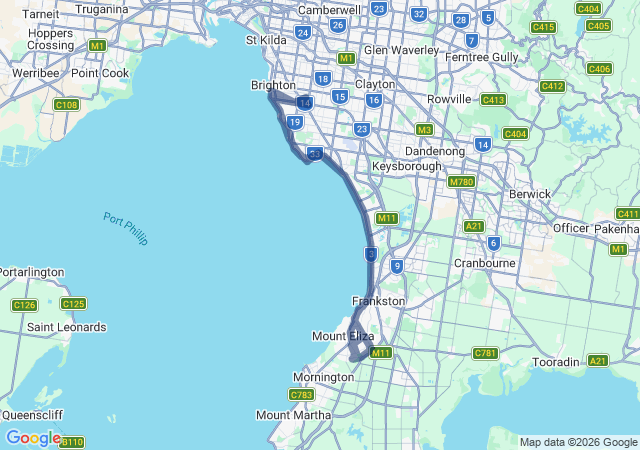Select the Portarlington label
Screen dimensions: 640x450
pyautogui.click(x=32, y=272)
